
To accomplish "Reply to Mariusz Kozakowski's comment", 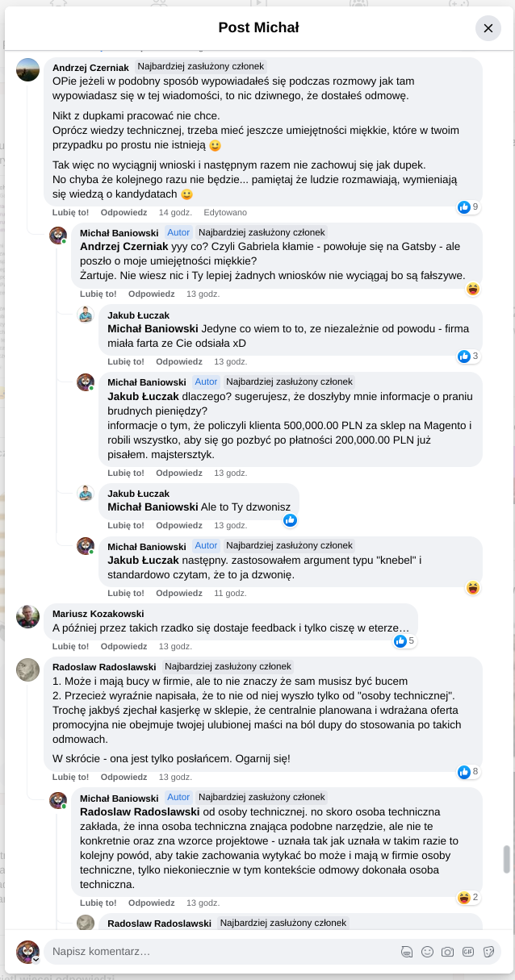I will [x=124, y=646].
